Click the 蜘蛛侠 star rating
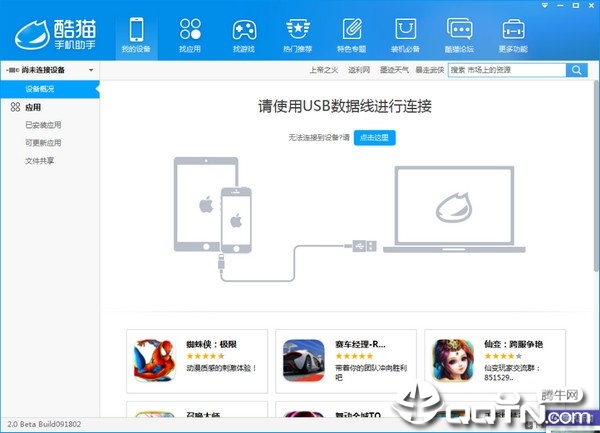Image resolution: width=600 pixels, height=433 pixels. click(x=205, y=356)
